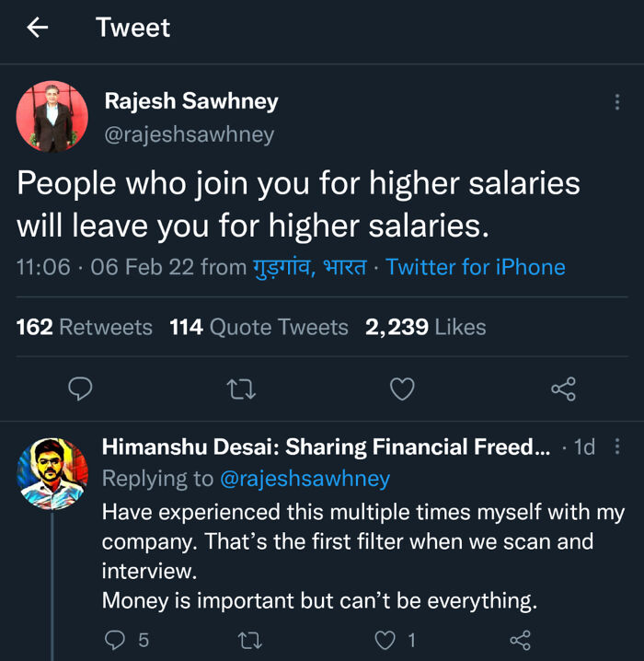
Task: View the 162 Retweets list
Action: [85, 327]
